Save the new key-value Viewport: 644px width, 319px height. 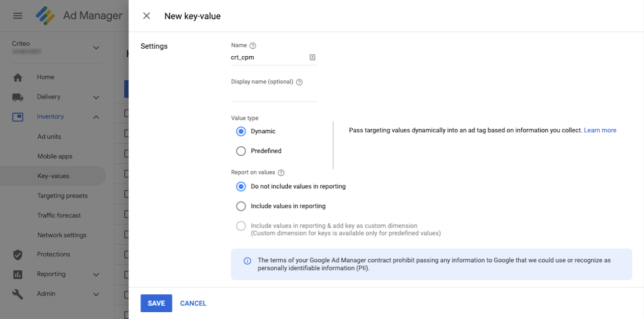click(x=156, y=303)
